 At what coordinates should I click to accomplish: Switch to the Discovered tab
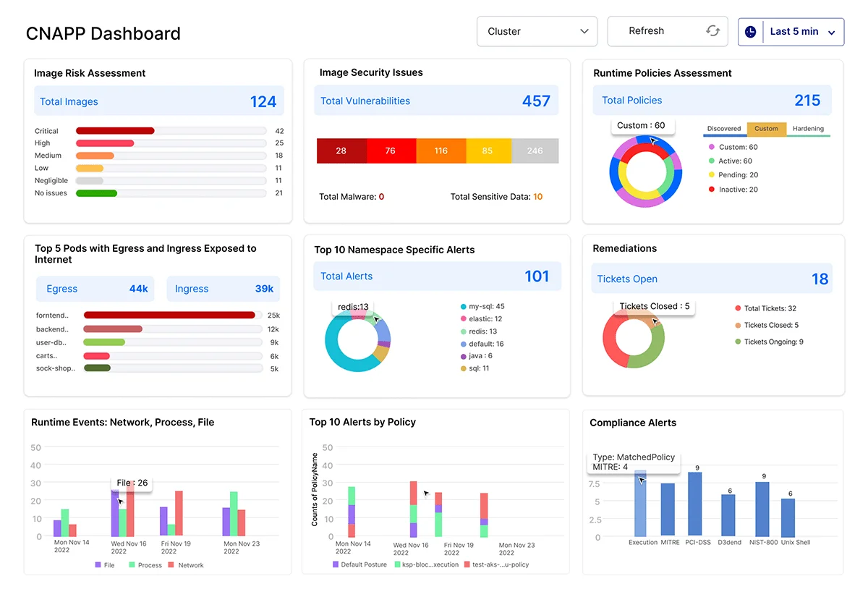725,128
